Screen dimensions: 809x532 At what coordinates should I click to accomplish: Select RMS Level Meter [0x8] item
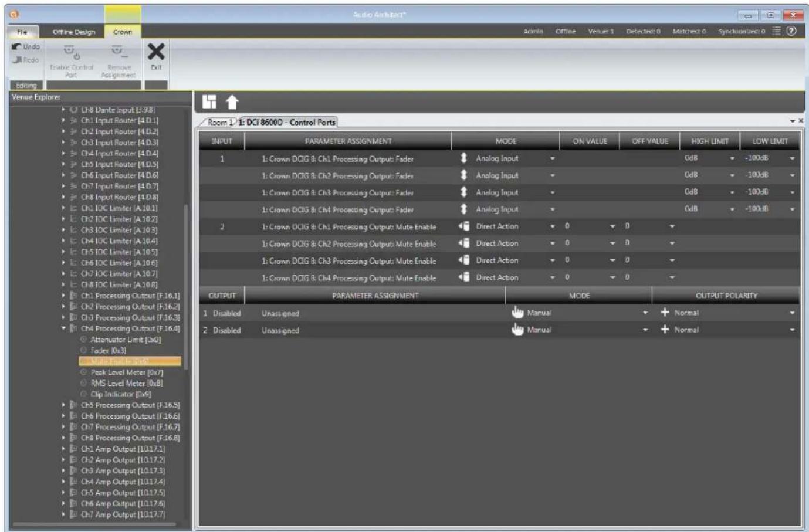127,383
